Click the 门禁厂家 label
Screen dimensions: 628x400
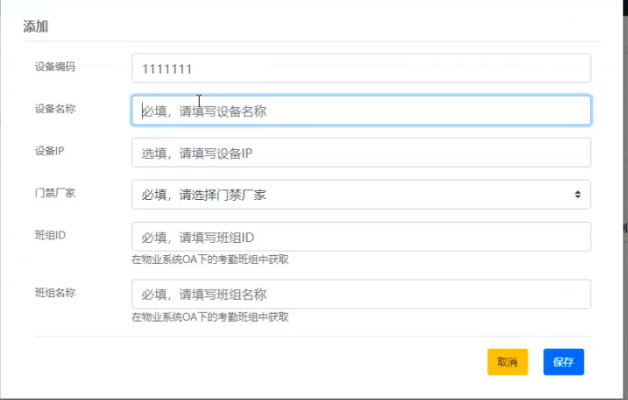point(55,193)
